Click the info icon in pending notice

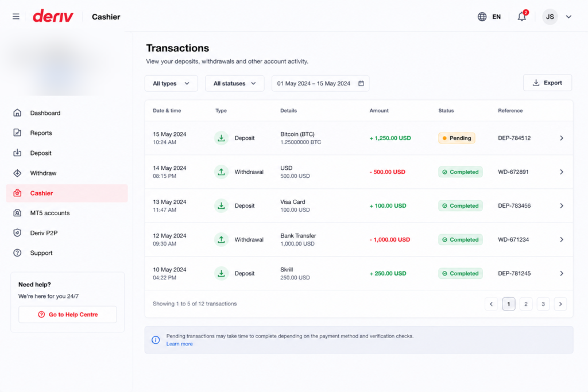pyautogui.click(x=156, y=340)
